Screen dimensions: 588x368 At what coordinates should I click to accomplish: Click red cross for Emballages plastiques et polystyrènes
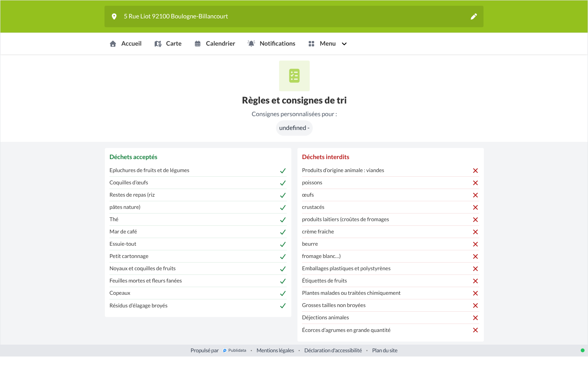pyautogui.click(x=475, y=269)
